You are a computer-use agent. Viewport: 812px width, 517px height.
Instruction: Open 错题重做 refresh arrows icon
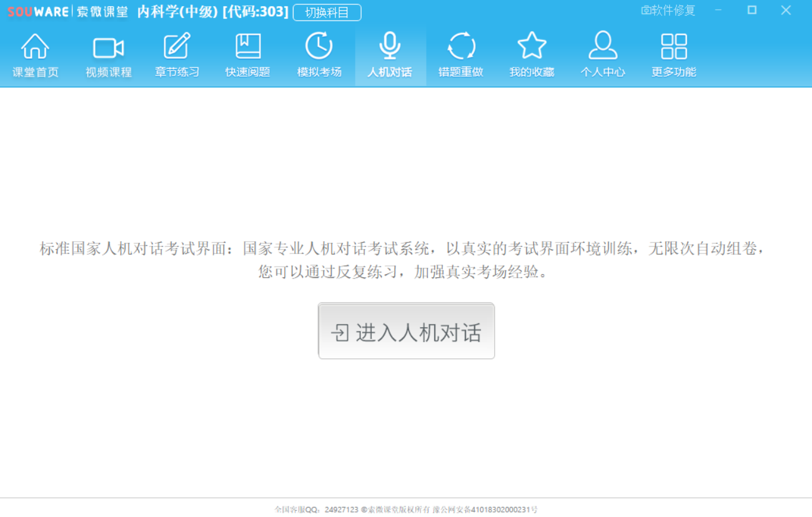pyautogui.click(x=461, y=47)
